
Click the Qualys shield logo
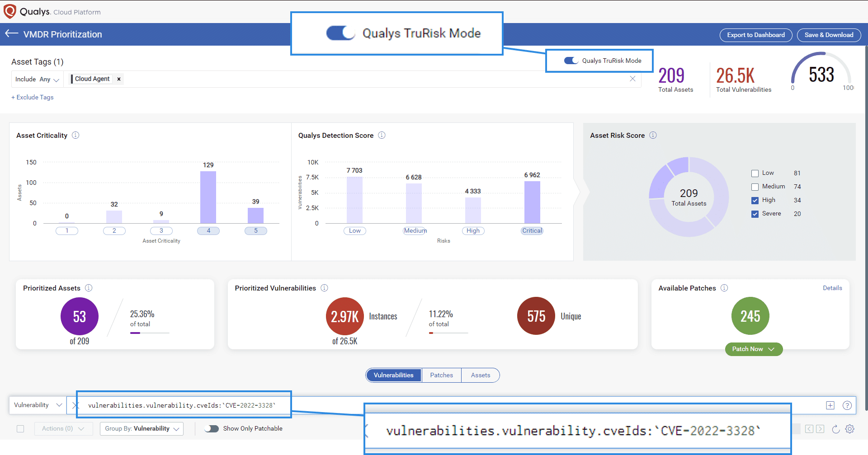click(x=9, y=11)
